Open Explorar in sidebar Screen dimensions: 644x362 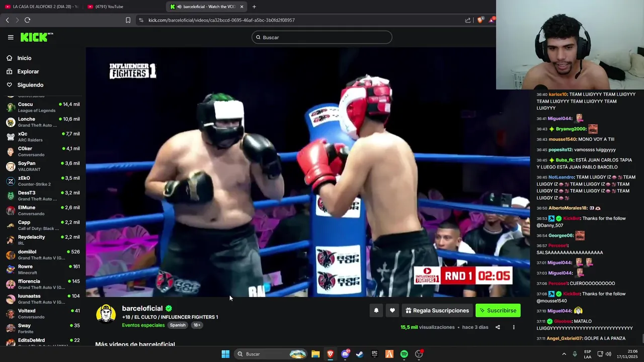click(x=28, y=71)
